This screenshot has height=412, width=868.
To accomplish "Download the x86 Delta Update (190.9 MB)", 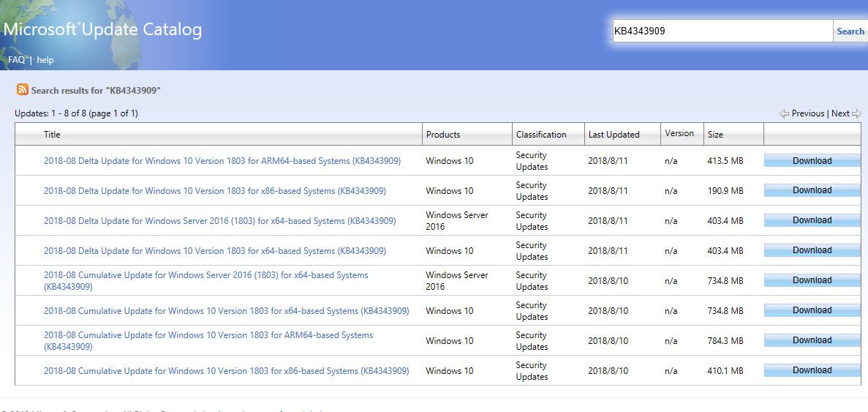I will (x=812, y=190).
